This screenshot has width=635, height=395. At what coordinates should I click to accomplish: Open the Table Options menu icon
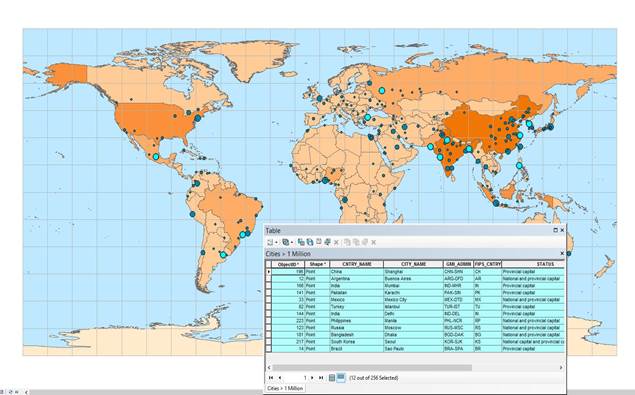point(270,242)
